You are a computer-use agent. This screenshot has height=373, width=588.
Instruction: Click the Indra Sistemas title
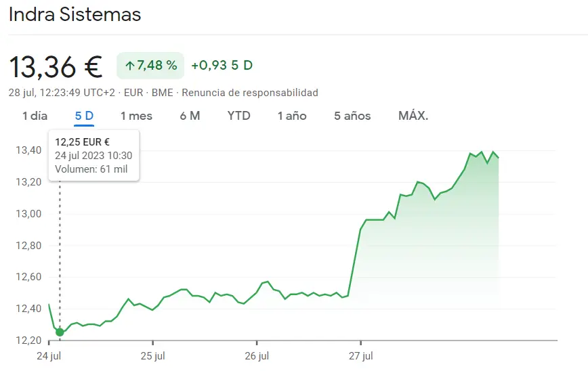pyautogui.click(x=75, y=15)
